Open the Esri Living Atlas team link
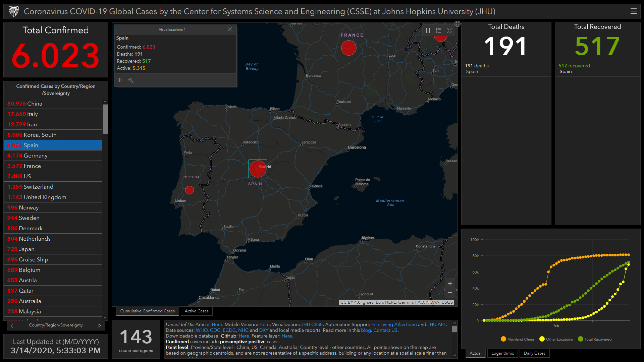Image resolution: width=644 pixels, height=362 pixels. tap(394, 324)
